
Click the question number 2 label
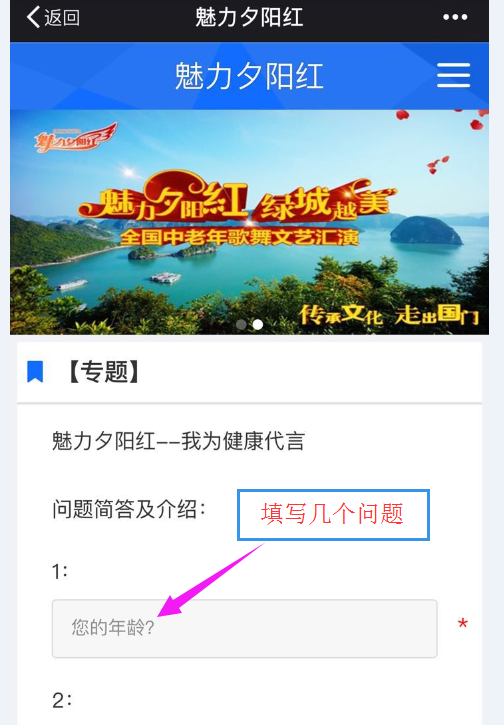pyautogui.click(x=61, y=700)
